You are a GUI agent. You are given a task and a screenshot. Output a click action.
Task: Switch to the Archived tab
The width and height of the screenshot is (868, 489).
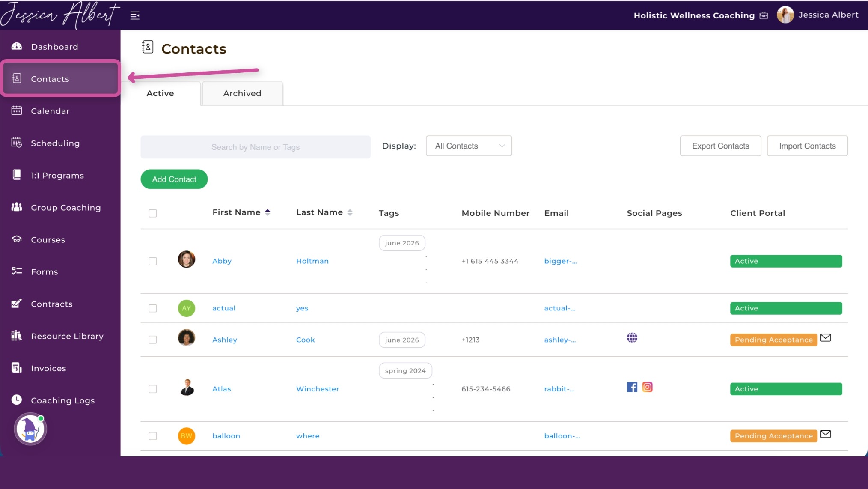tap(242, 93)
